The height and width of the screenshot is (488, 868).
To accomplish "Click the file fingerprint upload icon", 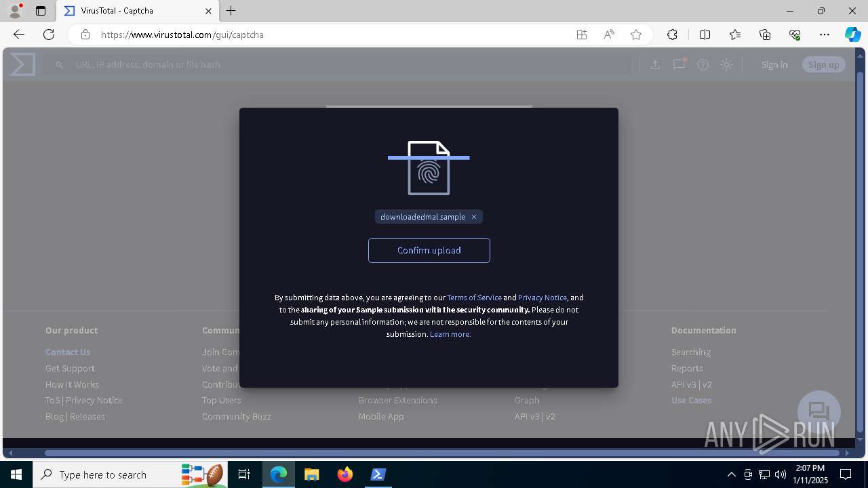I will pos(429,168).
